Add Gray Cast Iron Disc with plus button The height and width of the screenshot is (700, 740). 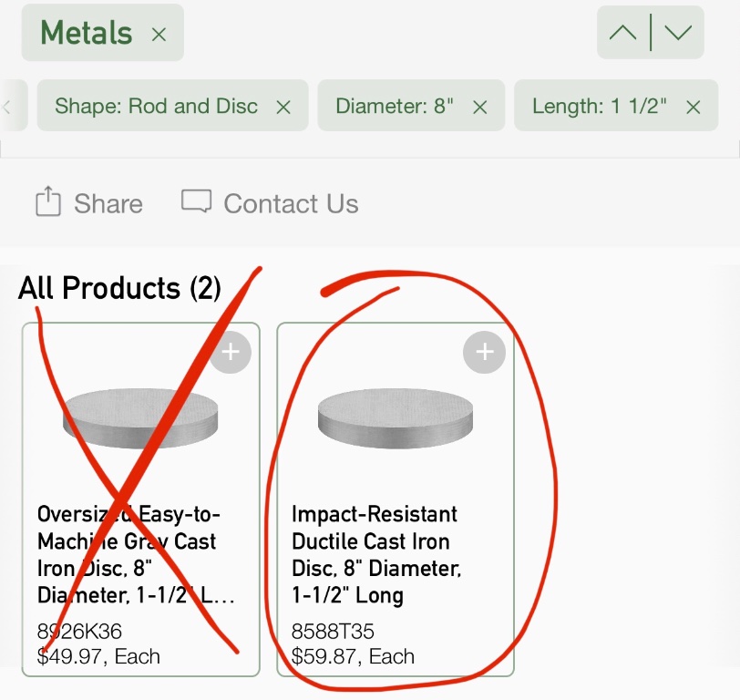pos(231,353)
